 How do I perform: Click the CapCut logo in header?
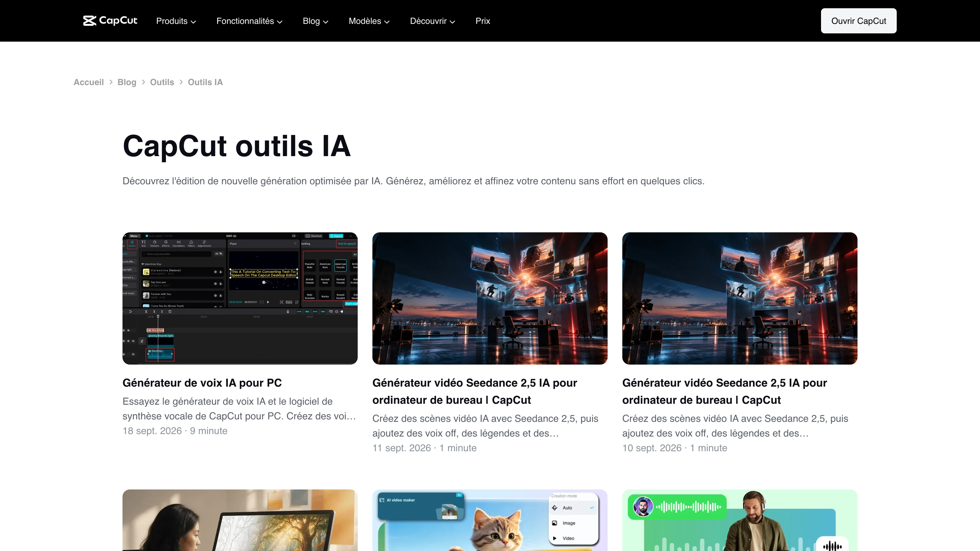point(110,21)
